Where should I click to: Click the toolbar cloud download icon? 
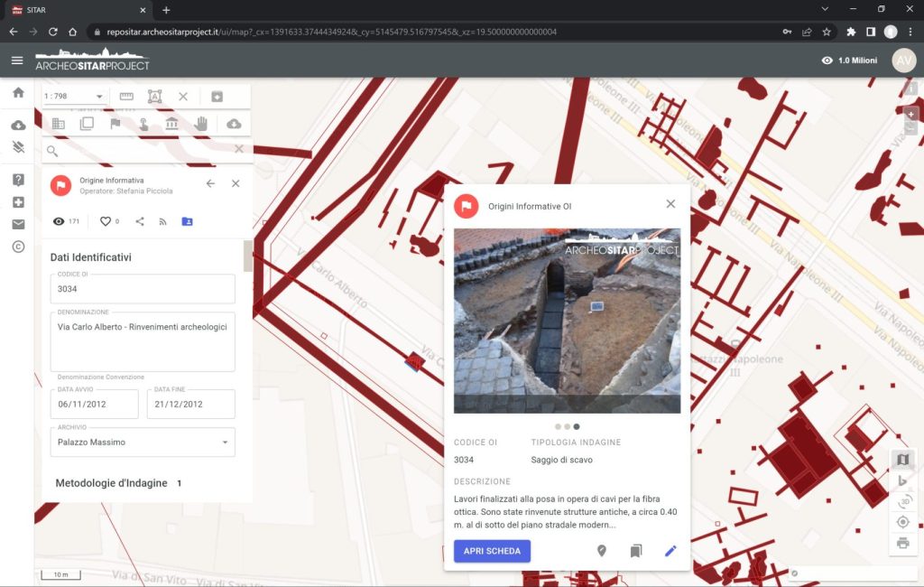(234, 124)
